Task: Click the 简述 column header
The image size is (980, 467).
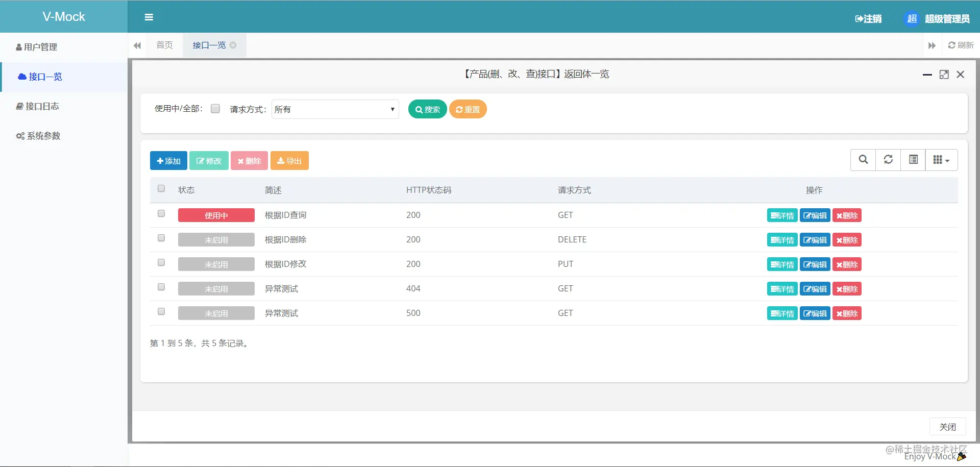Action: pyautogui.click(x=273, y=190)
